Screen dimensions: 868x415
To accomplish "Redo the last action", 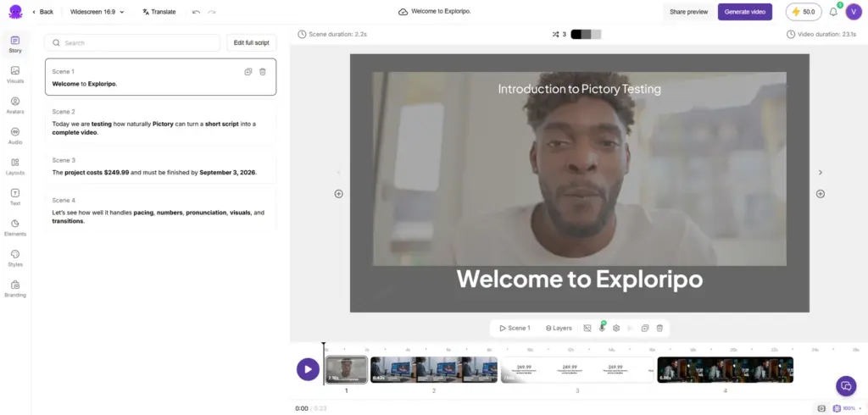I will tap(211, 12).
